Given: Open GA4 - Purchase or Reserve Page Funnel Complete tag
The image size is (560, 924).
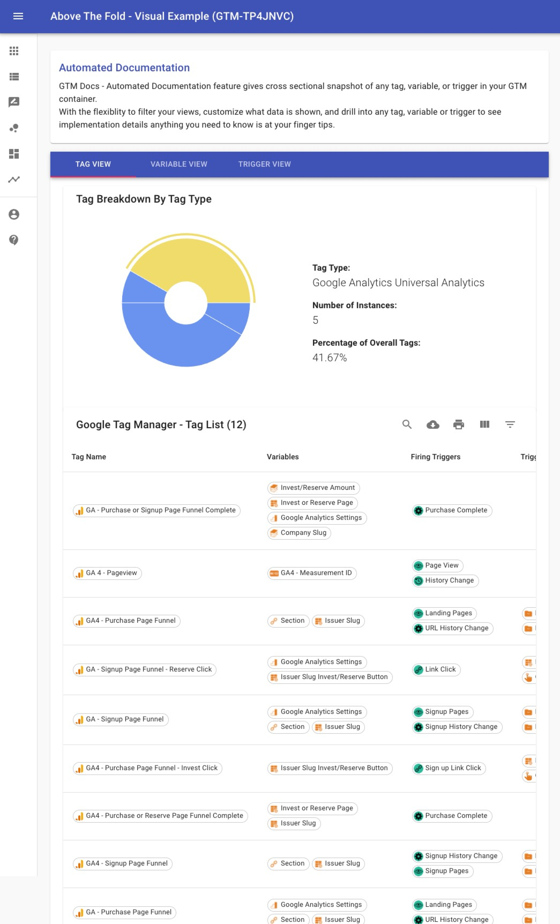Looking at the screenshot, I should [160, 816].
